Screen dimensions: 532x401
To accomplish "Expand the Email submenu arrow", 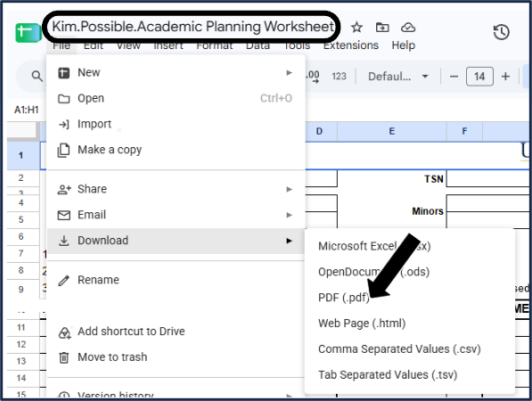I will [x=289, y=215].
